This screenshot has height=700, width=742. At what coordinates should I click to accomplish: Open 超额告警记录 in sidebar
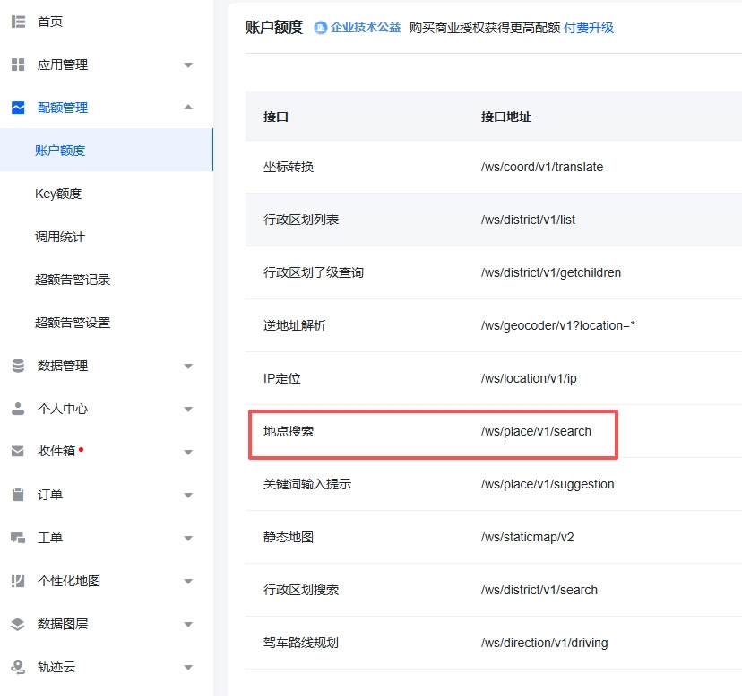pos(73,280)
